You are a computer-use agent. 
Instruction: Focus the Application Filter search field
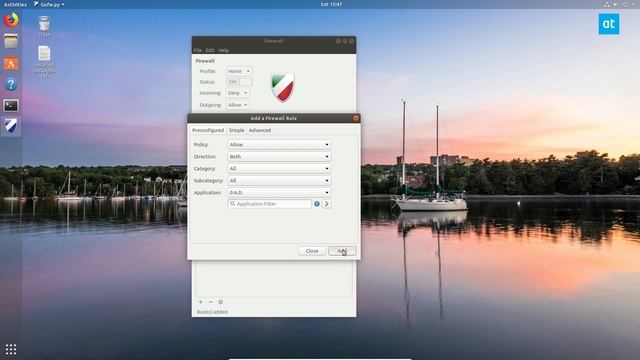pyautogui.click(x=269, y=204)
